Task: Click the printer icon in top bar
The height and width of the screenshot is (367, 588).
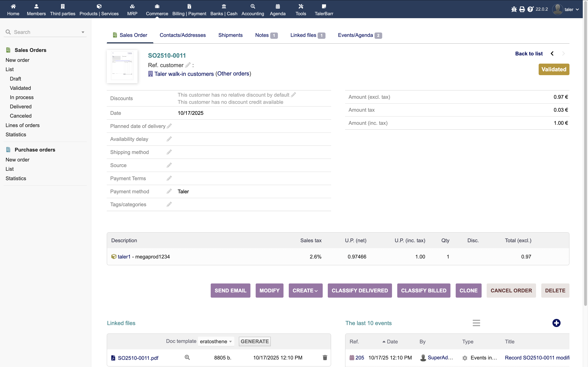Action: pyautogui.click(x=522, y=9)
